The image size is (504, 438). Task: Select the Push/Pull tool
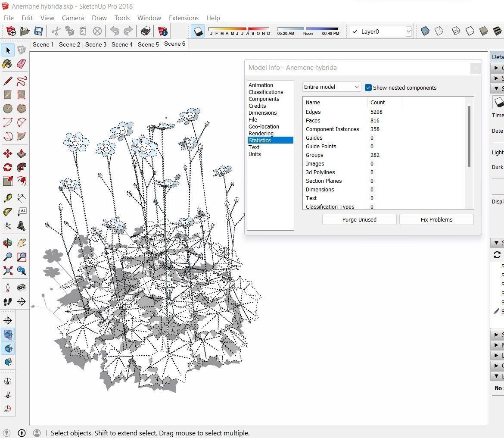22,153
